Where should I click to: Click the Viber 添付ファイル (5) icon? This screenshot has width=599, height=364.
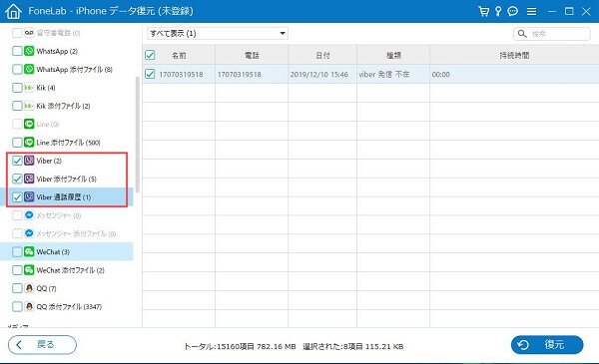tap(29, 179)
